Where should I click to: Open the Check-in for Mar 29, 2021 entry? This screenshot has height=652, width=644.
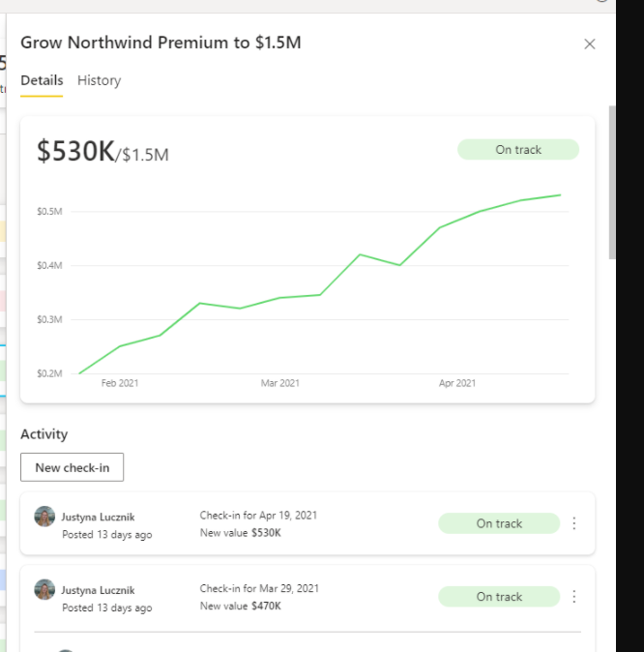(x=258, y=589)
